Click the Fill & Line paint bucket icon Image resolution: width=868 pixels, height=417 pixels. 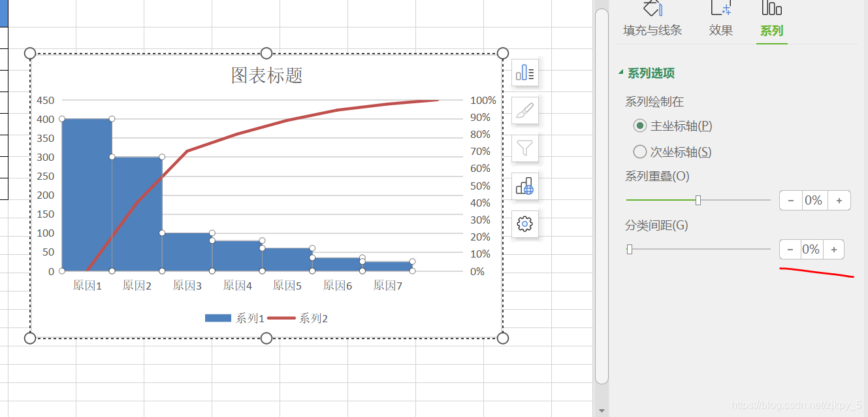652,7
